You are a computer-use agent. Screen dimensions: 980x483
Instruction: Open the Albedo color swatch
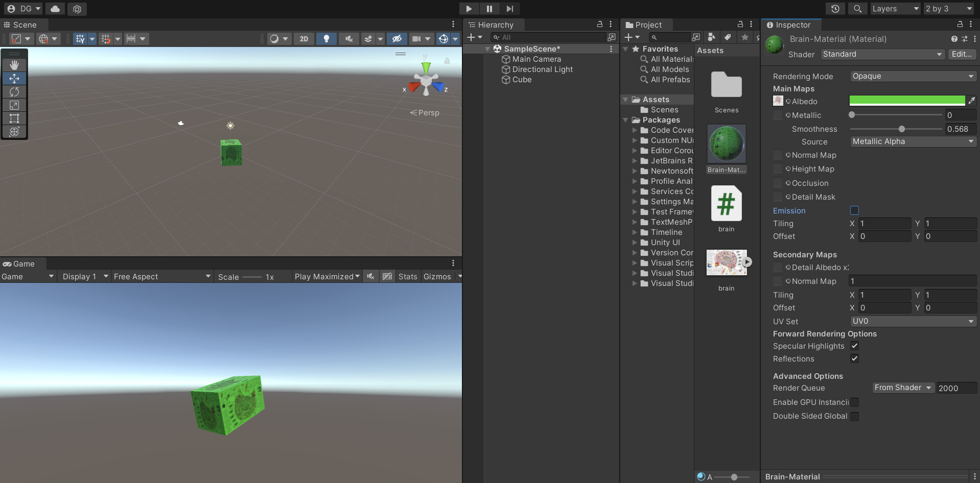pos(906,100)
